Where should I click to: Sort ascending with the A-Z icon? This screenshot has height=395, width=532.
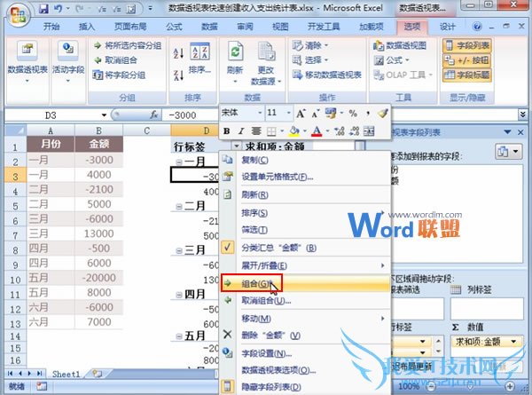pyautogui.click(x=178, y=52)
